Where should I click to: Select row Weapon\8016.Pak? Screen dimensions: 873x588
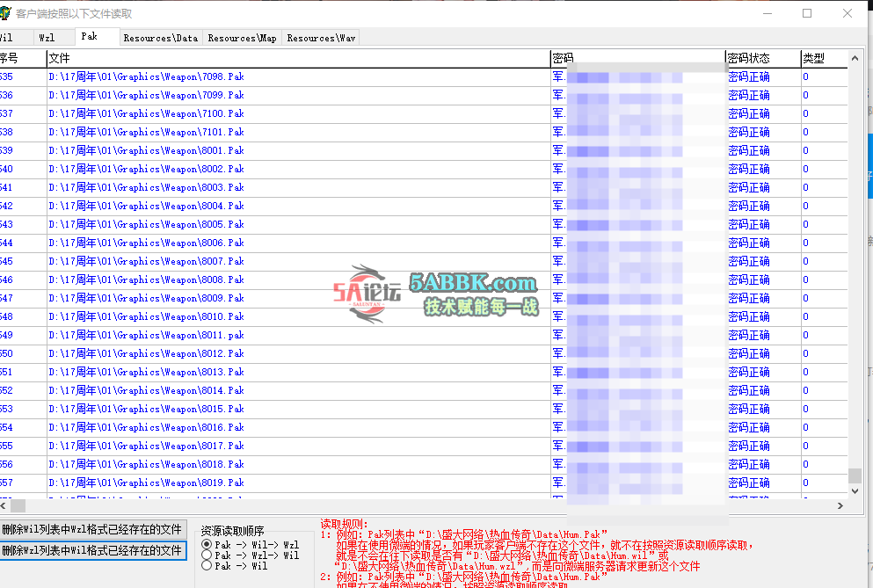[423, 427]
